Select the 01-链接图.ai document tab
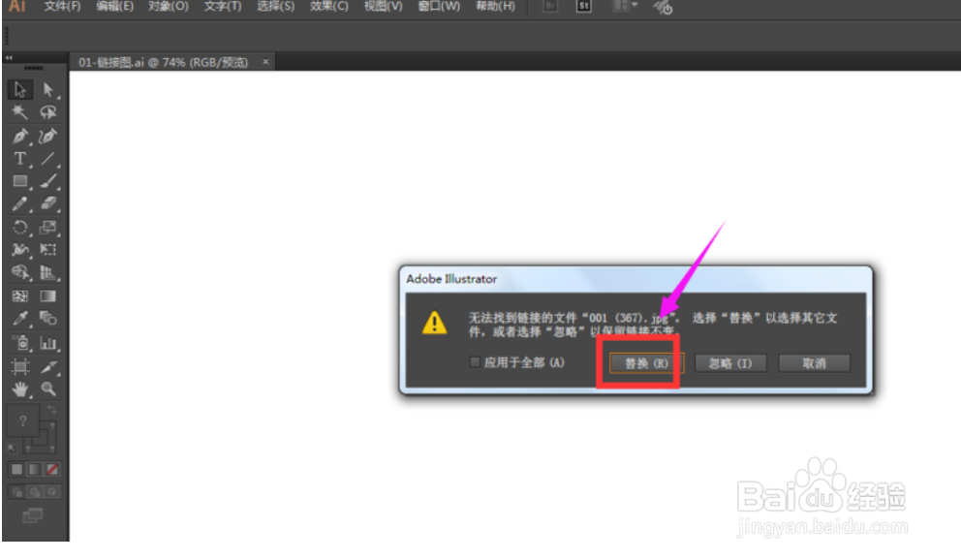 [x=163, y=63]
